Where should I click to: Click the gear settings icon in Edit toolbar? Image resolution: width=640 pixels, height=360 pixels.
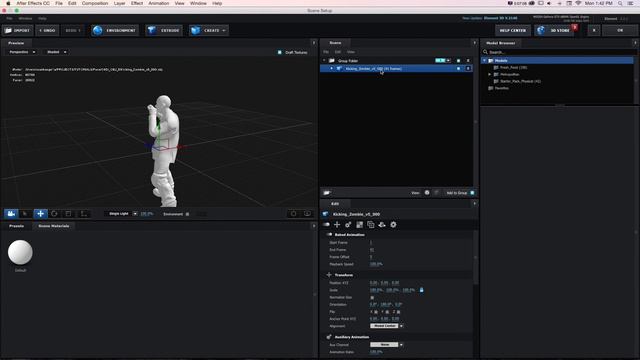(393, 224)
